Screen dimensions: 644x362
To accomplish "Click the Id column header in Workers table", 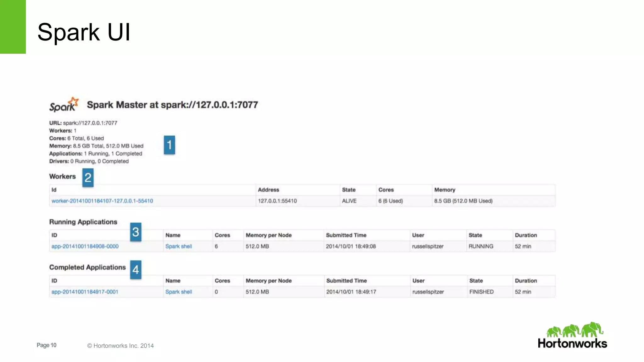I will point(54,190).
